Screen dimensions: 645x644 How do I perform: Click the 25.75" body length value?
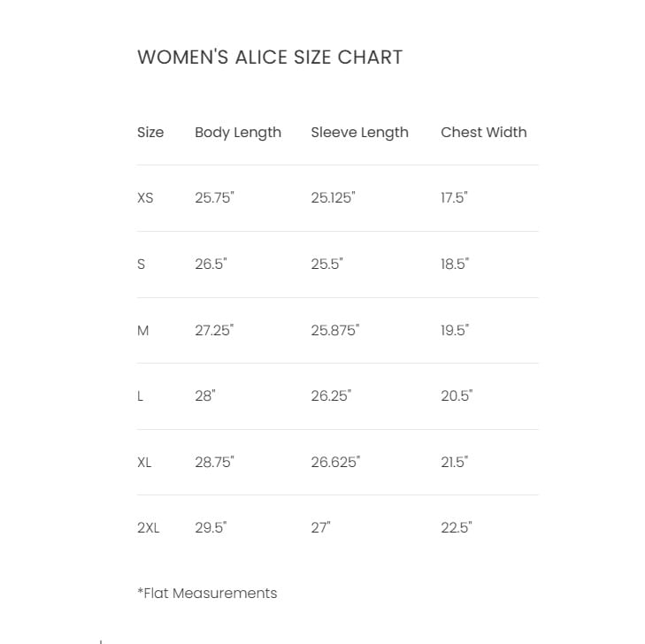(214, 198)
